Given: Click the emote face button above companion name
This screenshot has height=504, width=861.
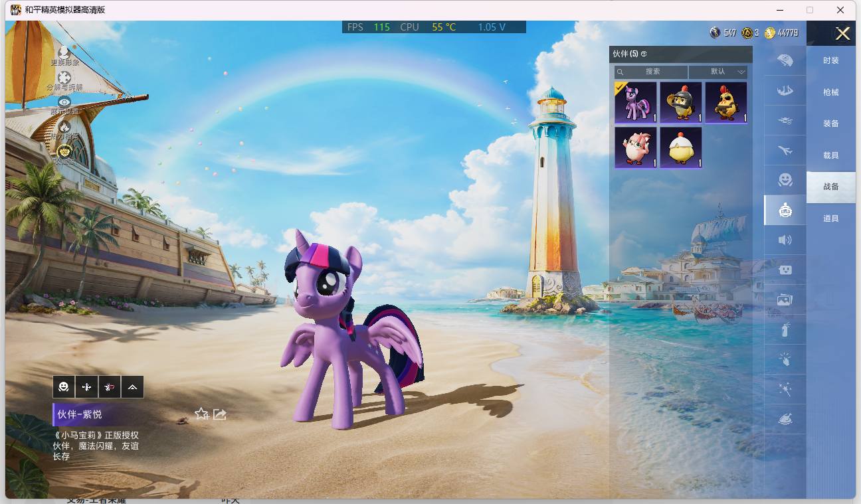Looking at the screenshot, I should point(64,387).
